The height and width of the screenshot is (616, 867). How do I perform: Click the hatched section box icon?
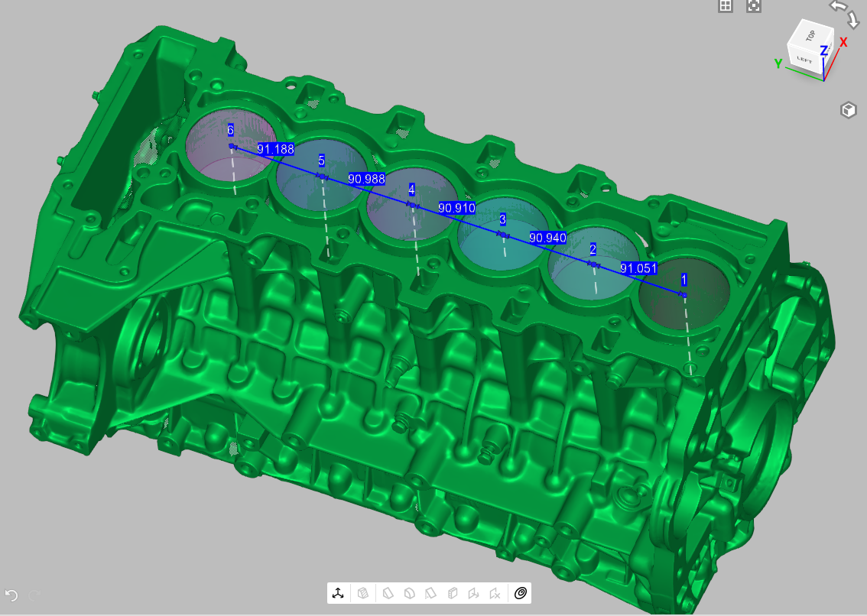click(x=363, y=593)
